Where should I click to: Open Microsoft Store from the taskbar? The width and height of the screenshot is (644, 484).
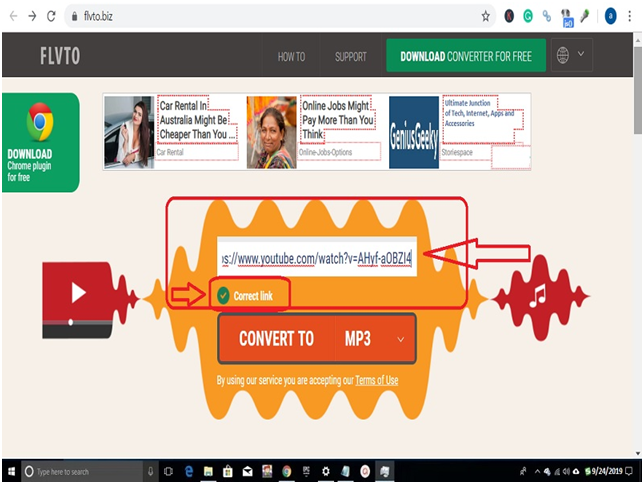click(x=228, y=471)
